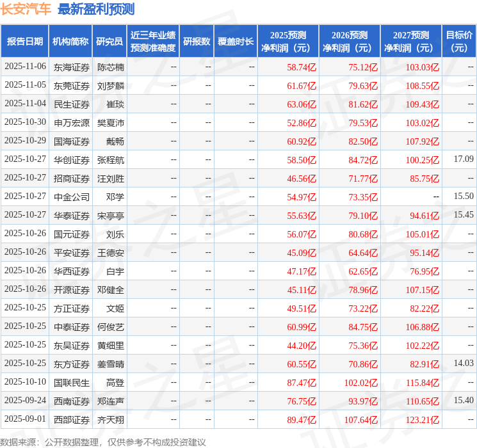Select the 招商证券 institution cell
477x448 pixels.
click(72, 179)
